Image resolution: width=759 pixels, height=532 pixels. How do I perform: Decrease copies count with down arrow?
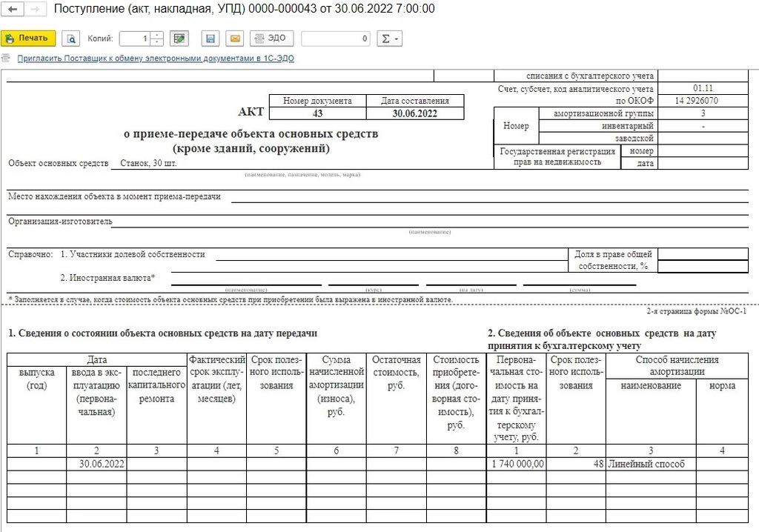pos(158,42)
